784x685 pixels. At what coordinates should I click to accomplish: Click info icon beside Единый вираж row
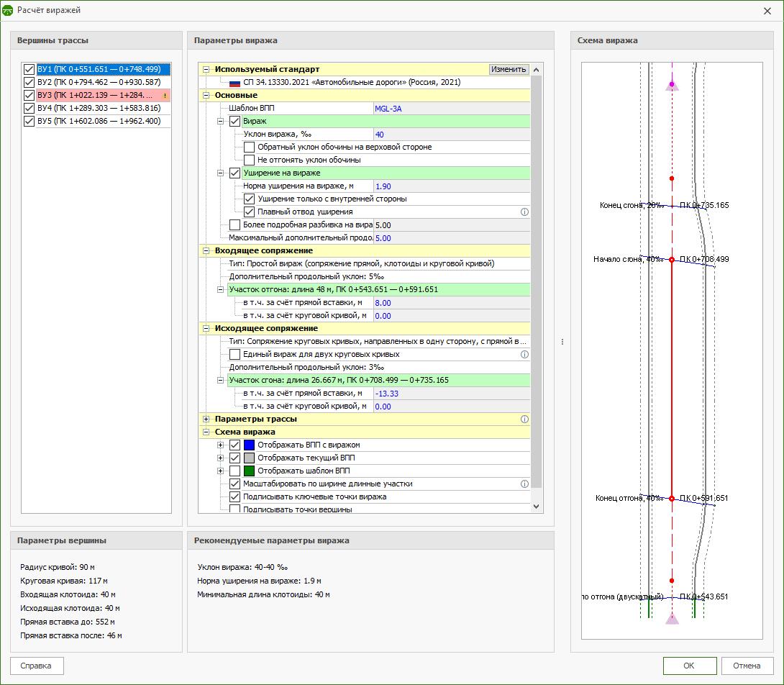point(524,355)
